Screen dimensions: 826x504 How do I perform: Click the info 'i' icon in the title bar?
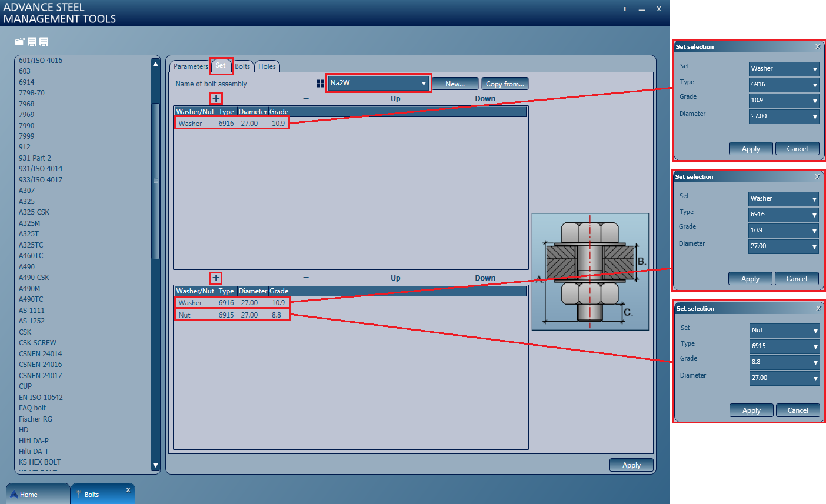click(625, 9)
